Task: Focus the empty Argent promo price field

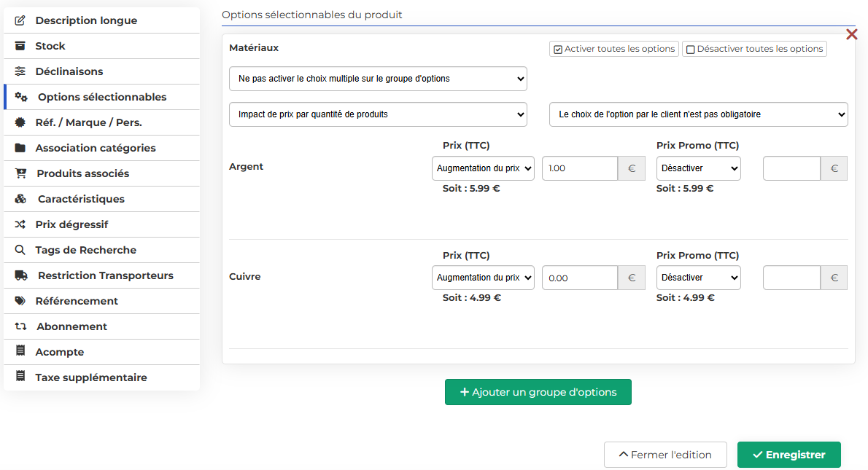Action: click(791, 168)
